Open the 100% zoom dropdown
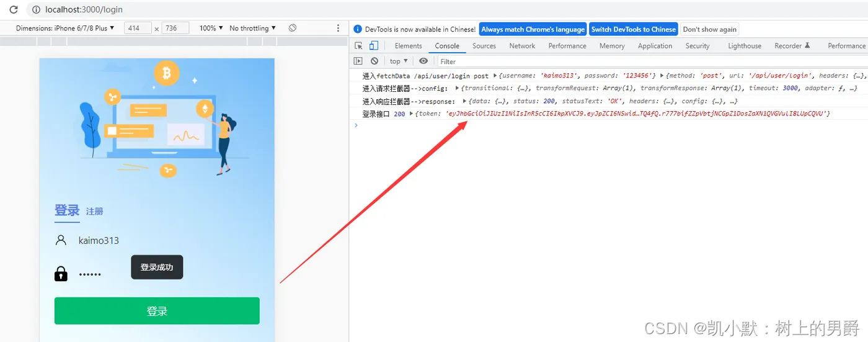 pos(211,28)
